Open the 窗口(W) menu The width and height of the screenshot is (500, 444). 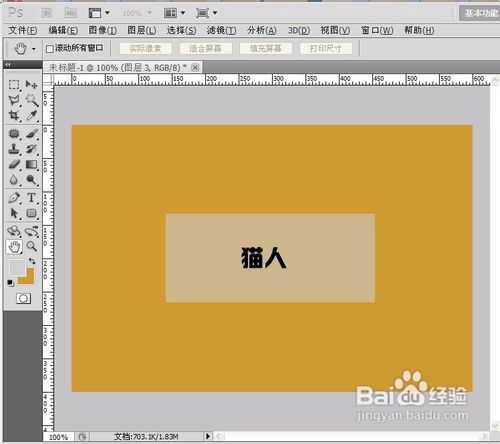[377, 30]
